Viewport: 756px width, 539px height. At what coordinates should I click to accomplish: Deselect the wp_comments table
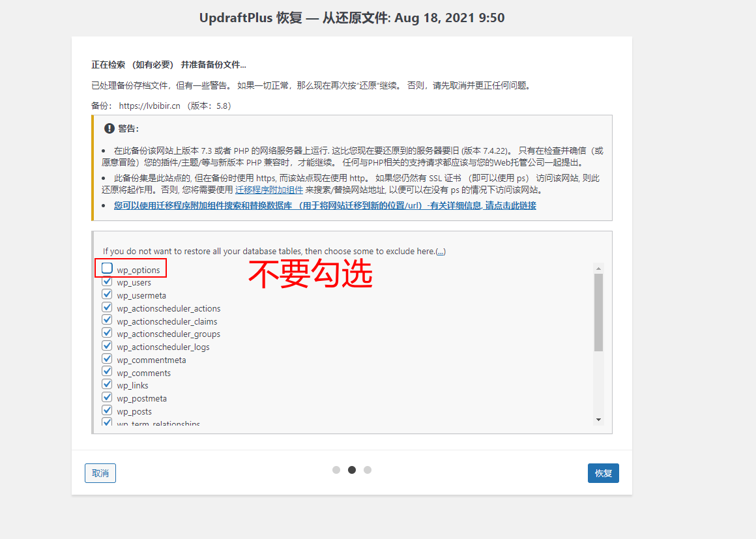click(107, 372)
